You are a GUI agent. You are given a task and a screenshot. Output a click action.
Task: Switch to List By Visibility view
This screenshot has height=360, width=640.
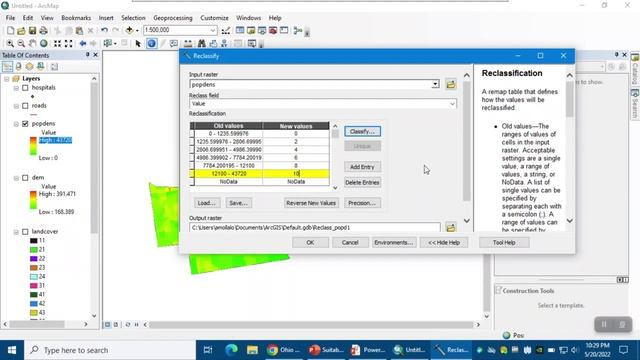click(x=29, y=67)
